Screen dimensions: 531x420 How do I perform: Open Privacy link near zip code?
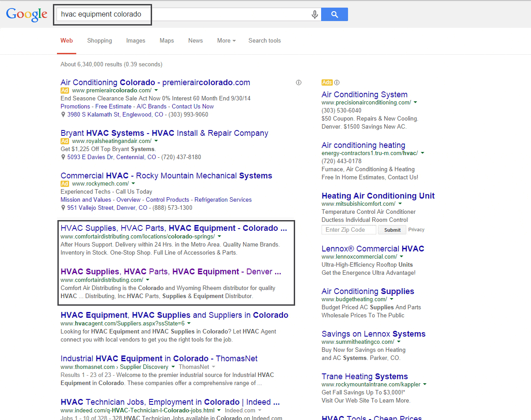[416, 229]
